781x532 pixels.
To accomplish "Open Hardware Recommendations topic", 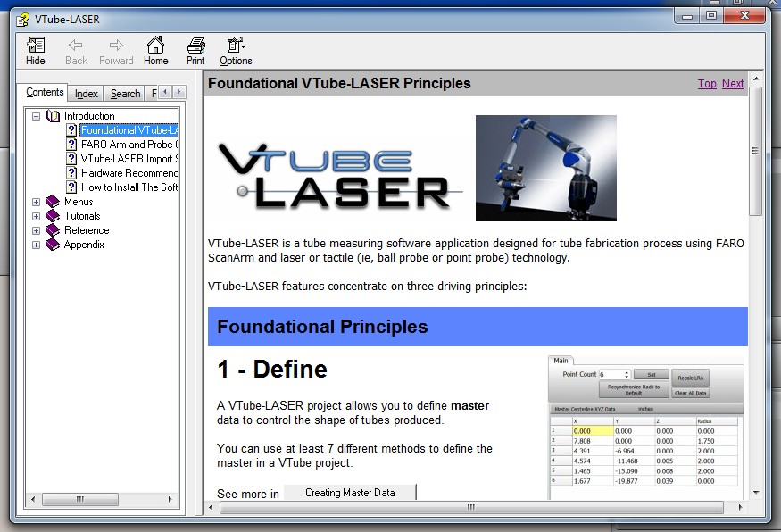I will pos(129,173).
